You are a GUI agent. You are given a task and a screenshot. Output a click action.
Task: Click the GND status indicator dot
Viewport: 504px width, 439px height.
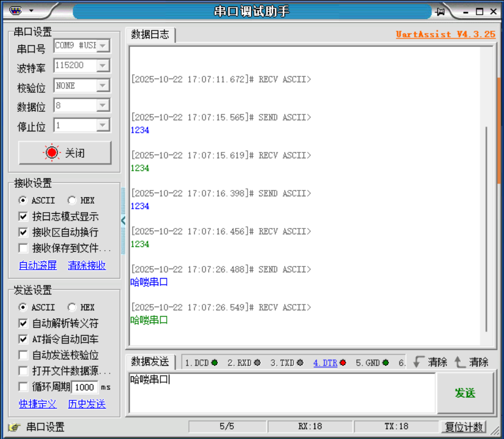tap(385, 362)
